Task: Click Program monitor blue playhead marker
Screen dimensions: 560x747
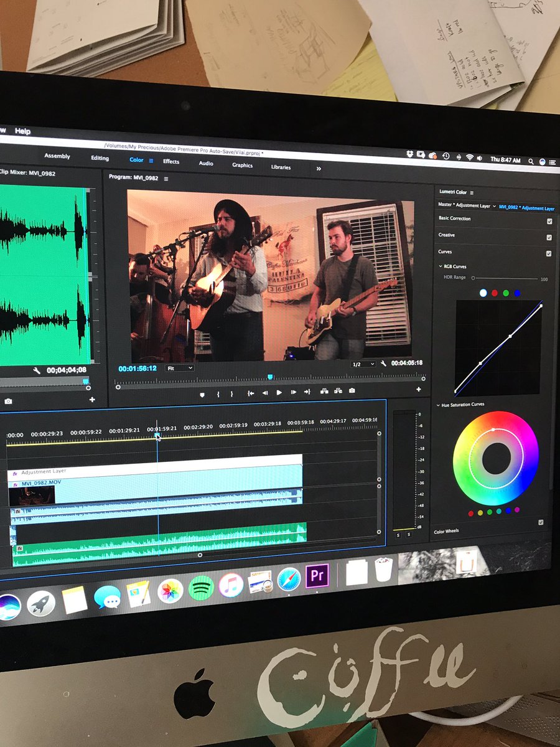Action: click(x=270, y=377)
